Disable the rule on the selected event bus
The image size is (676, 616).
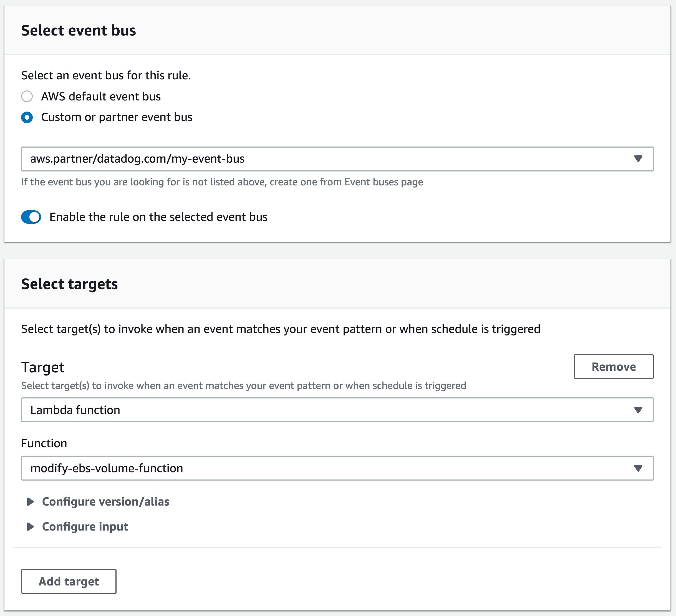32,217
